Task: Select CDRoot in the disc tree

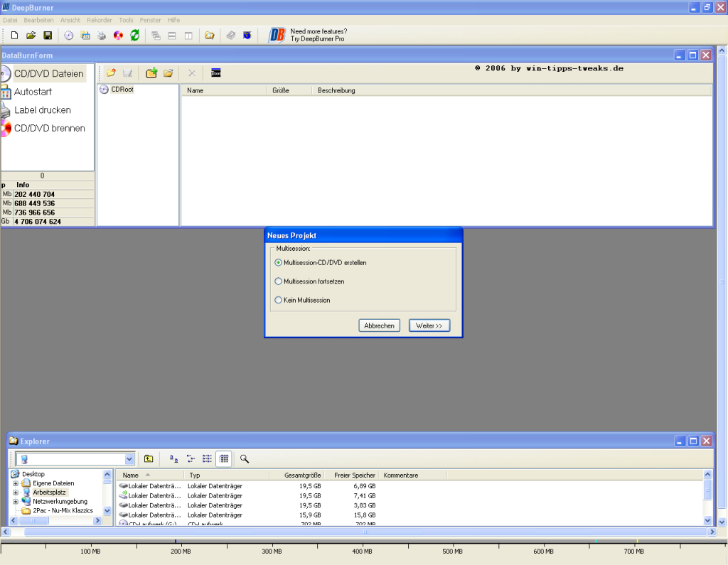Action: click(122, 89)
